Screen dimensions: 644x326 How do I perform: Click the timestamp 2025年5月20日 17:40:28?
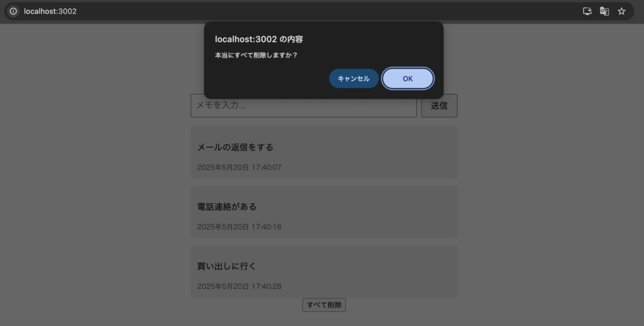(x=239, y=286)
